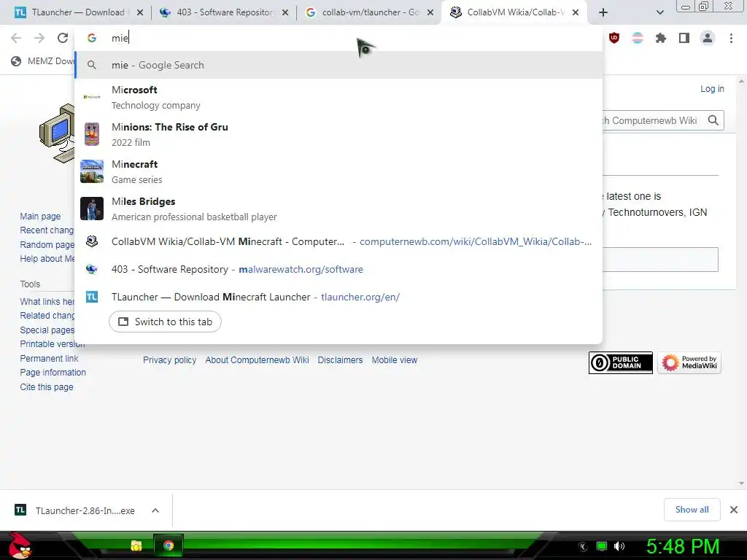This screenshot has height=560, width=747.
Task: Click the Microsoft logo thumbnail
Action: pyautogui.click(x=92, y=97)
